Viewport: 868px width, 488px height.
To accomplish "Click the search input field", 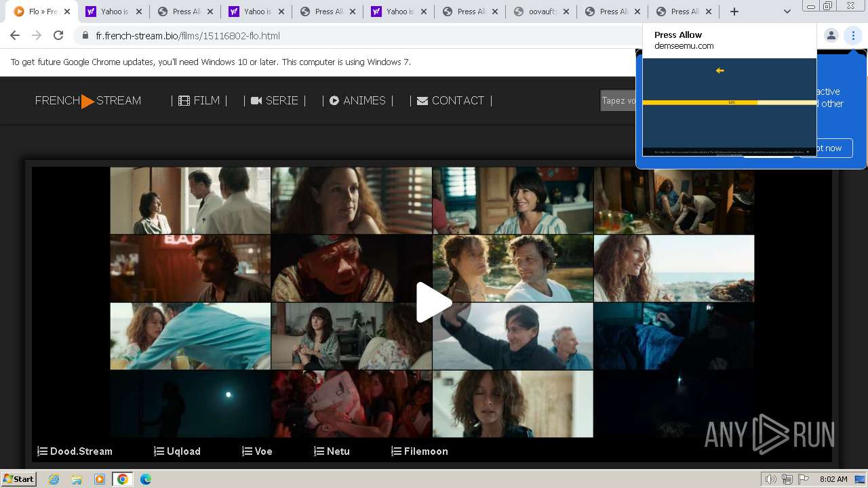I will [x=618, y=101].
